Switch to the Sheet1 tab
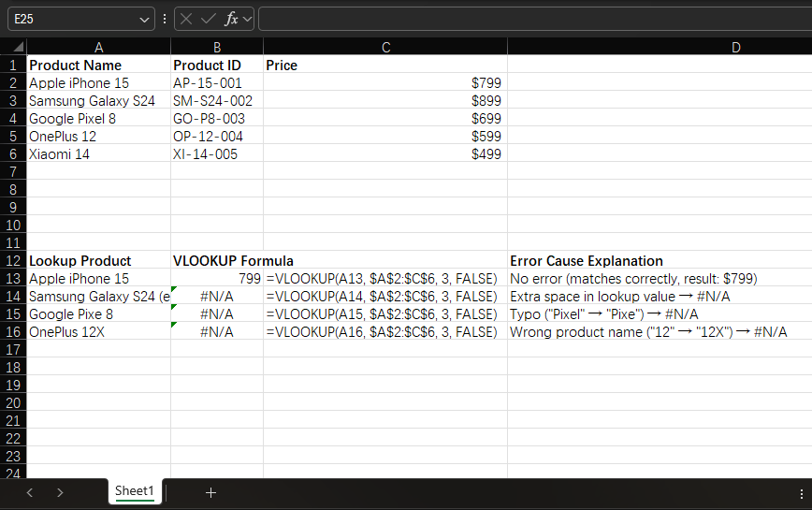812x510 pixels. tap(135, 491)
